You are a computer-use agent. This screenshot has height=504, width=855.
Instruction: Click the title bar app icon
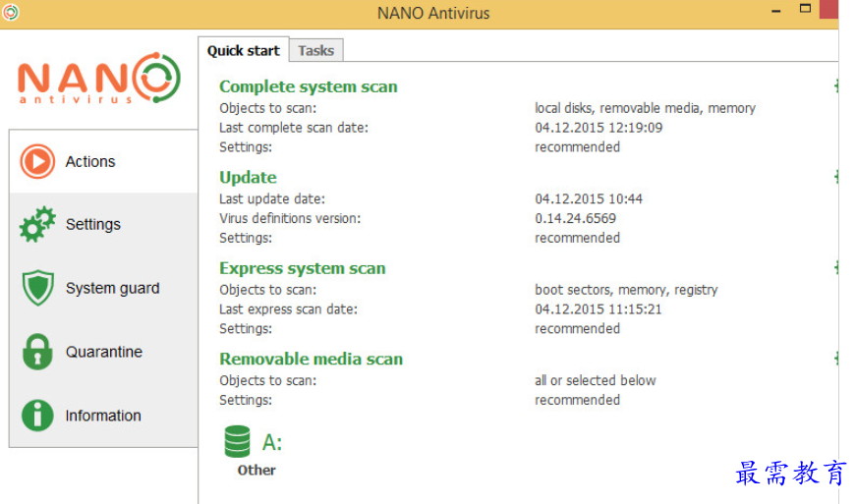[x=11, y=12]
